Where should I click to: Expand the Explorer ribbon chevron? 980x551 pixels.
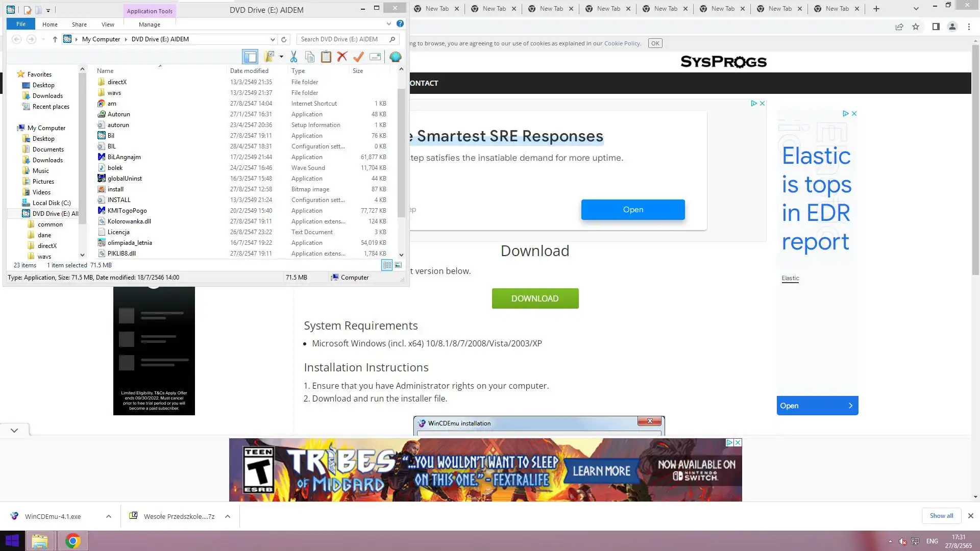point(388,23)
